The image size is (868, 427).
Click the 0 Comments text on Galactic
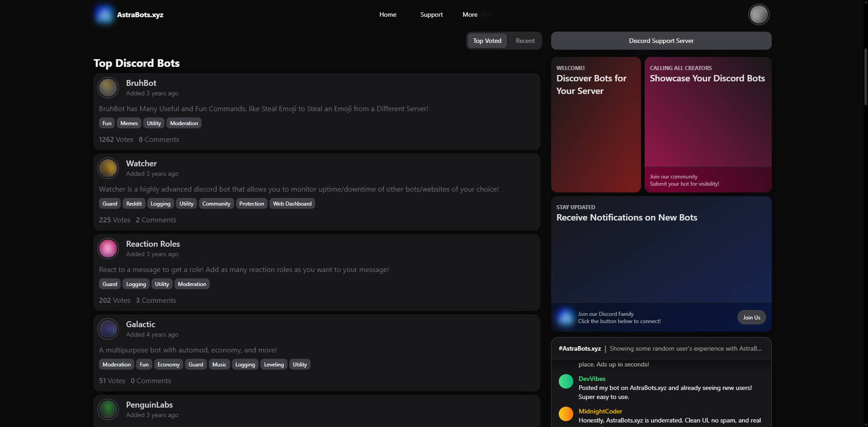(151, 381)
